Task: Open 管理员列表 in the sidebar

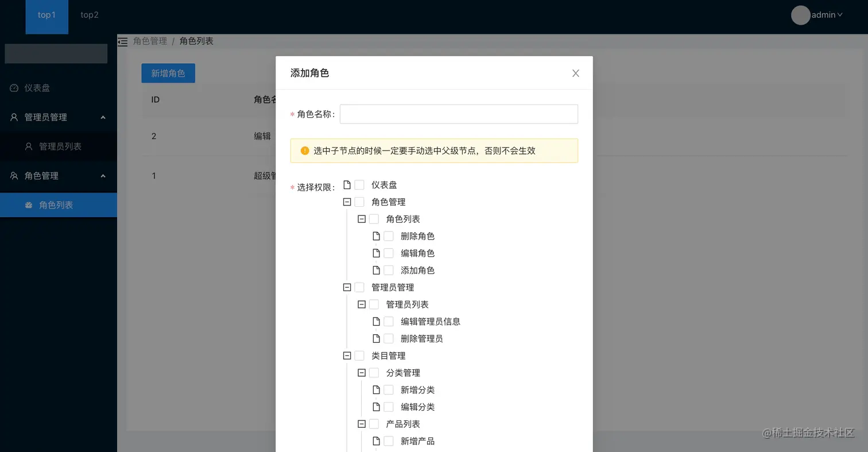Action: pos(59,146)
